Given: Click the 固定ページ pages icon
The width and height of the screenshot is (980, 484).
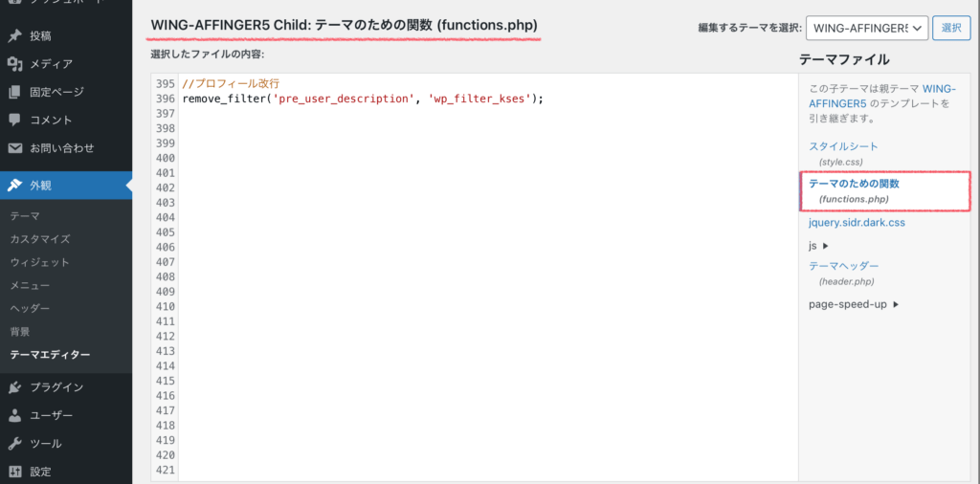Looking at the screenshot, I should pos(15,92).
